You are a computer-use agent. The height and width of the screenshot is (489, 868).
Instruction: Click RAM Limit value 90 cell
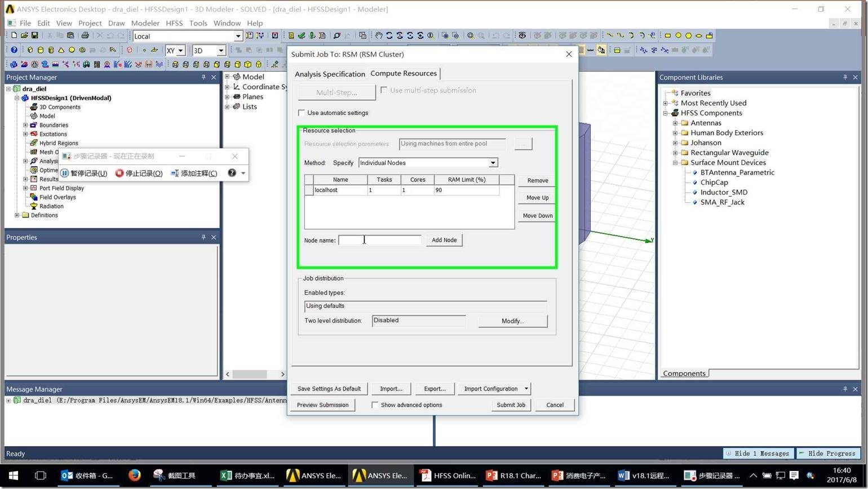click(x=466, y=190)
